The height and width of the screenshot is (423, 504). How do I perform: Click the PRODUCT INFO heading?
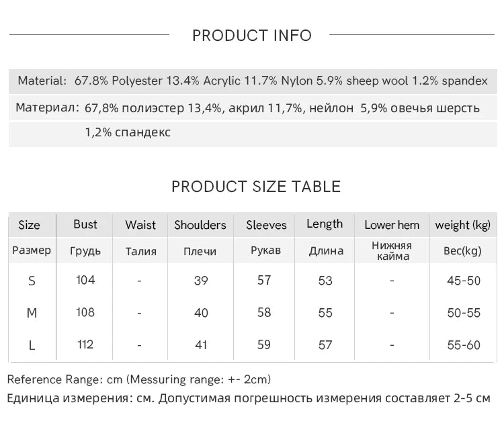tap(252, 36)
